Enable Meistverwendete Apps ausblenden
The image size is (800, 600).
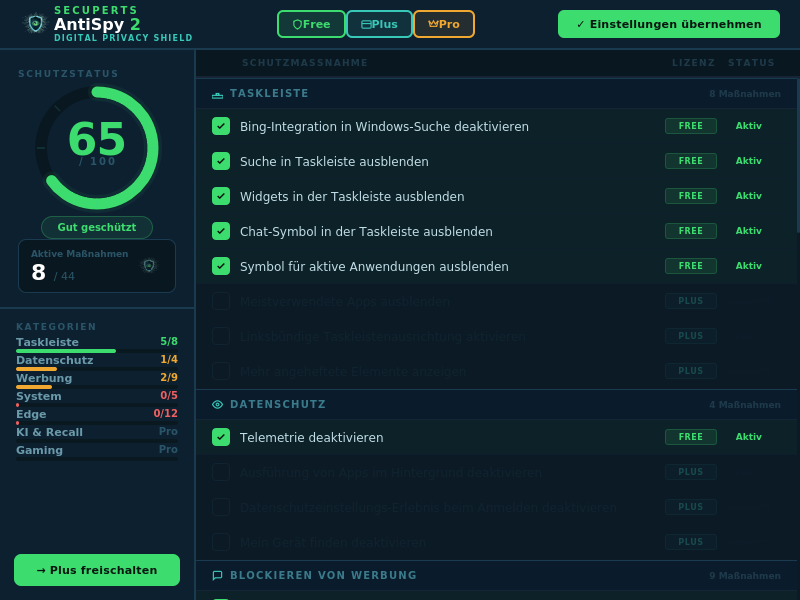point(221,301)
